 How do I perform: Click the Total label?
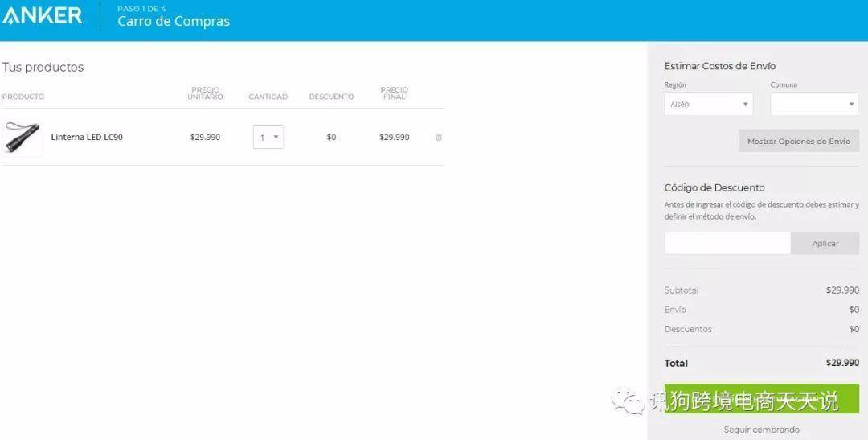click(676, 364)
